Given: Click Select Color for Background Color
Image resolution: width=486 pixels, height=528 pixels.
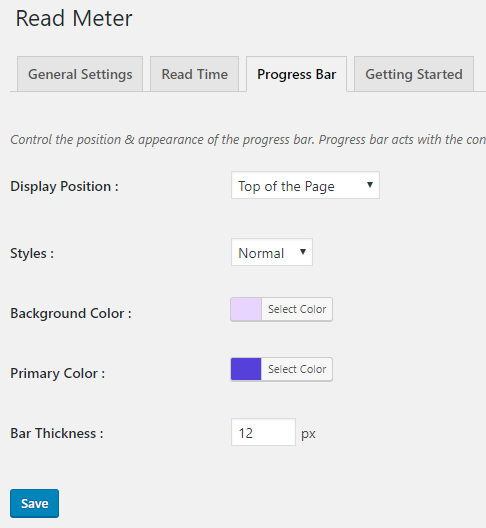Looking at the screenshot, I should tap(297, 309).
